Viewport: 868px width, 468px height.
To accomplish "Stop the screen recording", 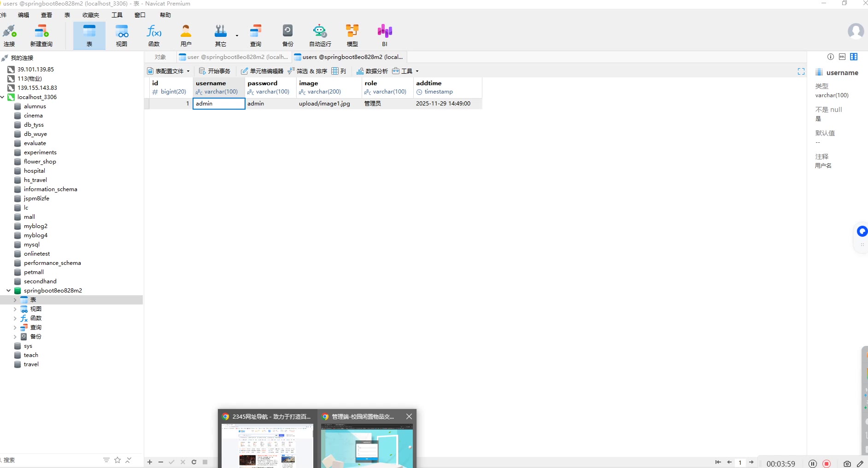I will [827, 464].
